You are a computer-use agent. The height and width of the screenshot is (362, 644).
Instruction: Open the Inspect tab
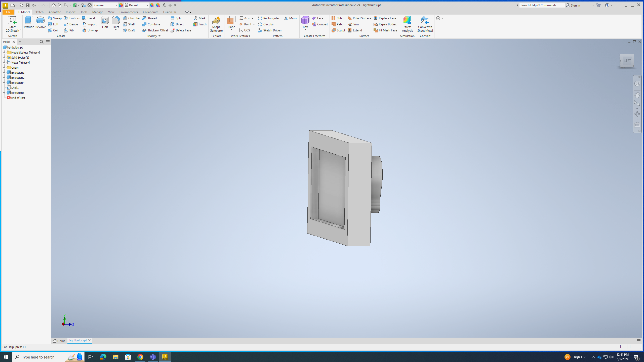coord(70,12)
